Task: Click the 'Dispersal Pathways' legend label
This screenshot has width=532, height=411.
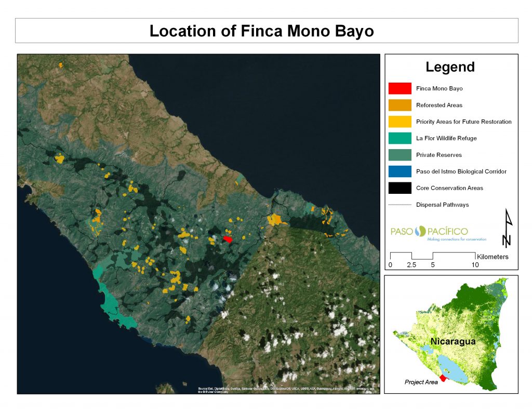Action: click(443, 205)
